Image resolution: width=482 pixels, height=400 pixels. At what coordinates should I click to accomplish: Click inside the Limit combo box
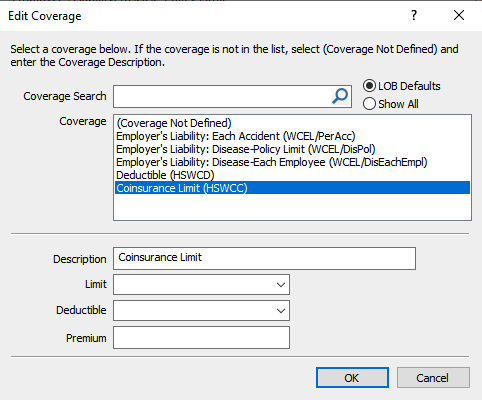pos(193,285)
